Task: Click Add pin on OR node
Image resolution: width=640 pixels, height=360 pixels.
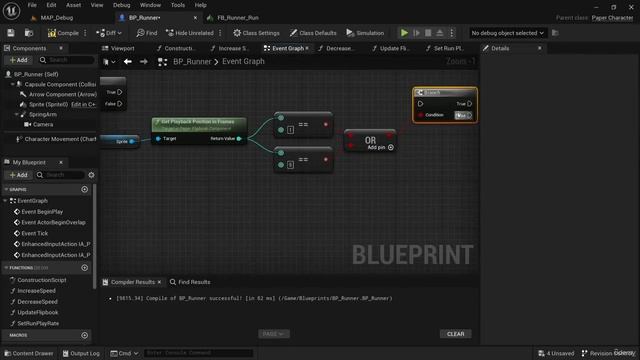Action: coord(380,147)
